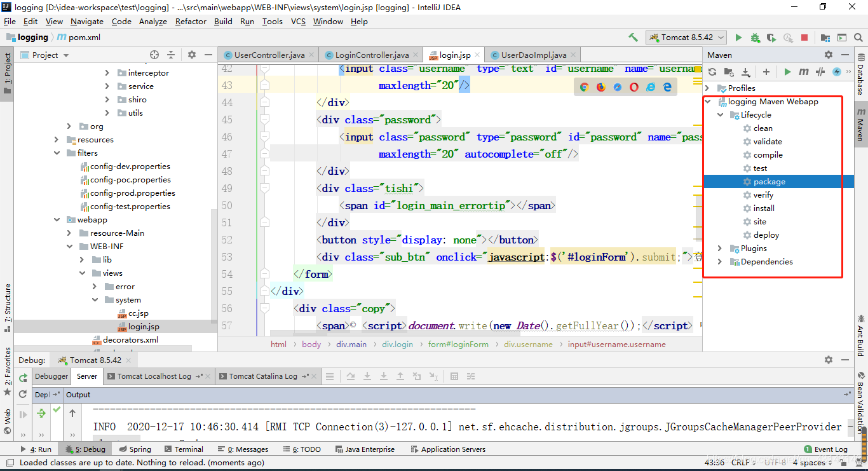Click the Build Project hammer icon
868x471 pixels.
tap(633, 38)
